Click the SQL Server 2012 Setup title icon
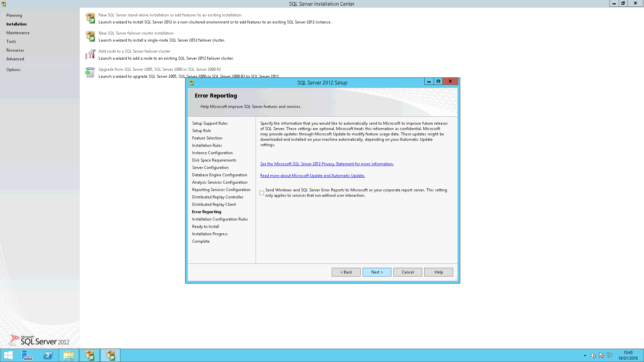The width and height of the screenshot is (644, 362). click(192, 83)
